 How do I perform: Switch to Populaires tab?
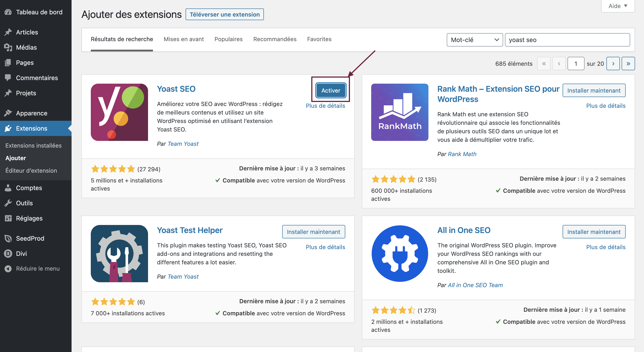pyautogui.click(x=229, y=39)
